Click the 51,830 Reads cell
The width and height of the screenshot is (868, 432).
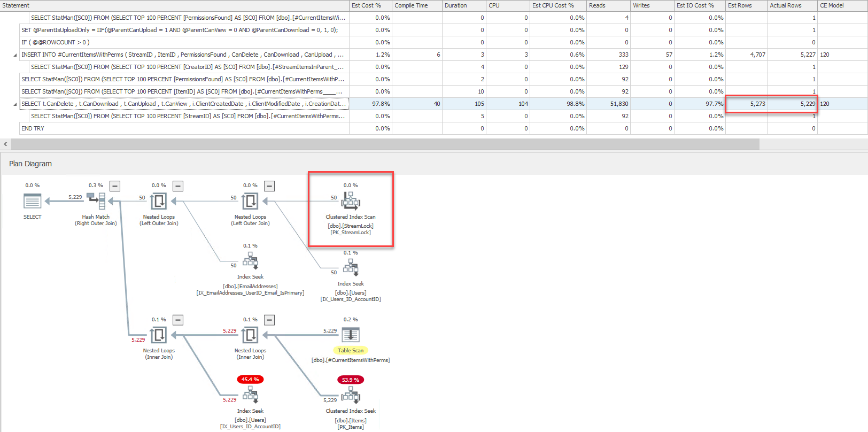(608, 104)
